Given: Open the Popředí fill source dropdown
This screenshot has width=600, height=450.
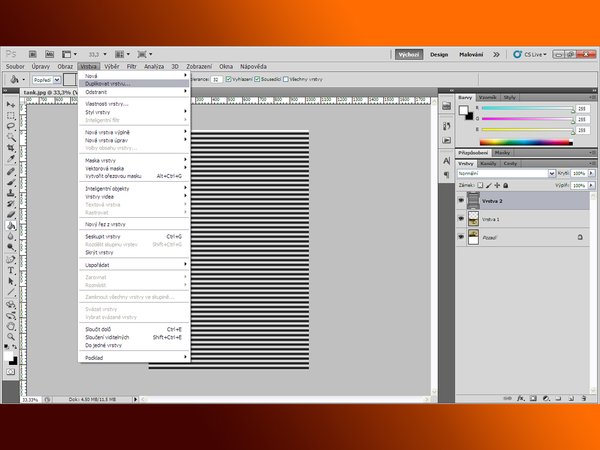Looking at the screenshot, I should (46, 79).
